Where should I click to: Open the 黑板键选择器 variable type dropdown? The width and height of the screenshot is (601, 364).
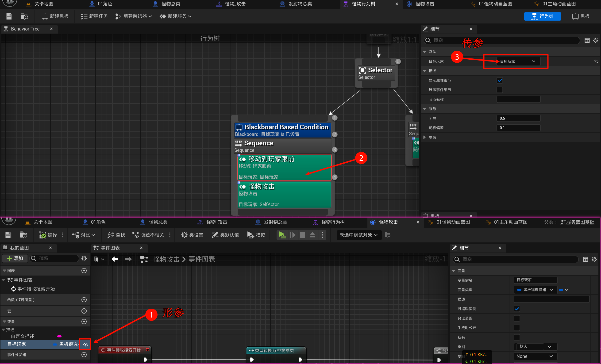(535, 290)
